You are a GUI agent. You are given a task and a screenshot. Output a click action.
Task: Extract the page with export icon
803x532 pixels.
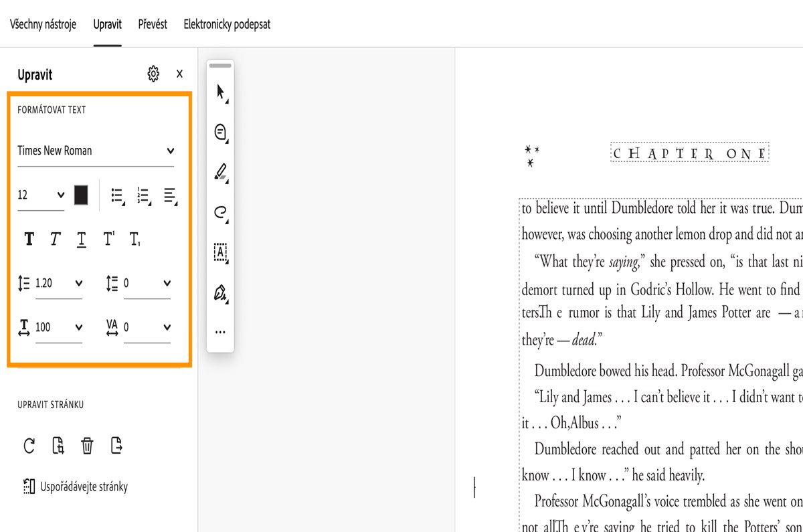coord(117,446)
